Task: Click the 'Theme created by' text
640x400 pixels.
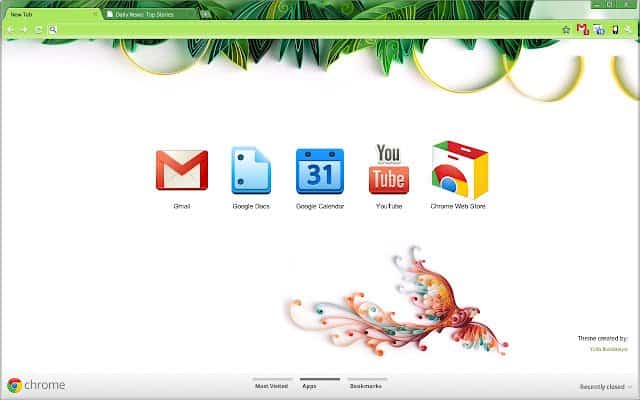Action: point(602,338)
